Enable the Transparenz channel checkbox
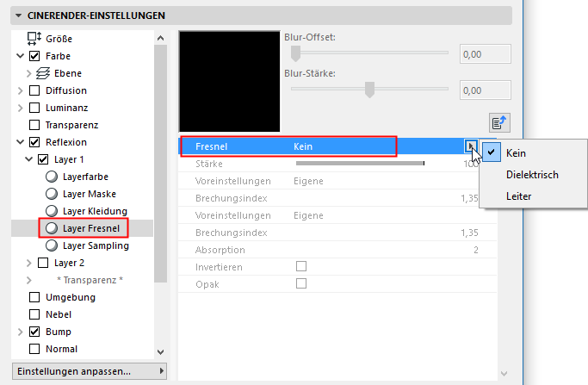The image size is (588, 385). (x=34, y=125)
